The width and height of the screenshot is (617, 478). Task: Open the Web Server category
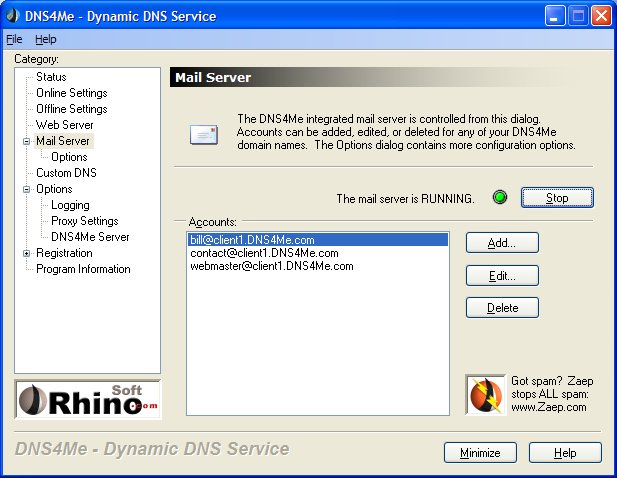coord(65,125)
